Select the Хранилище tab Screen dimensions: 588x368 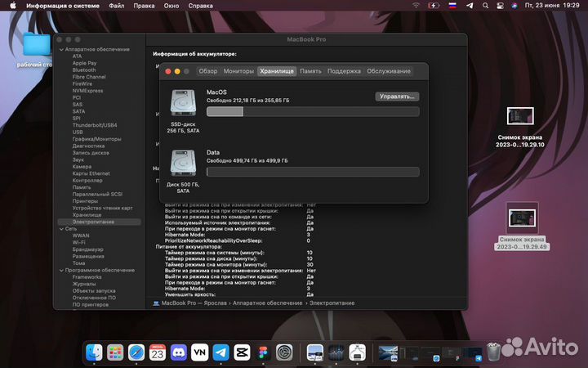coord(277,71)
